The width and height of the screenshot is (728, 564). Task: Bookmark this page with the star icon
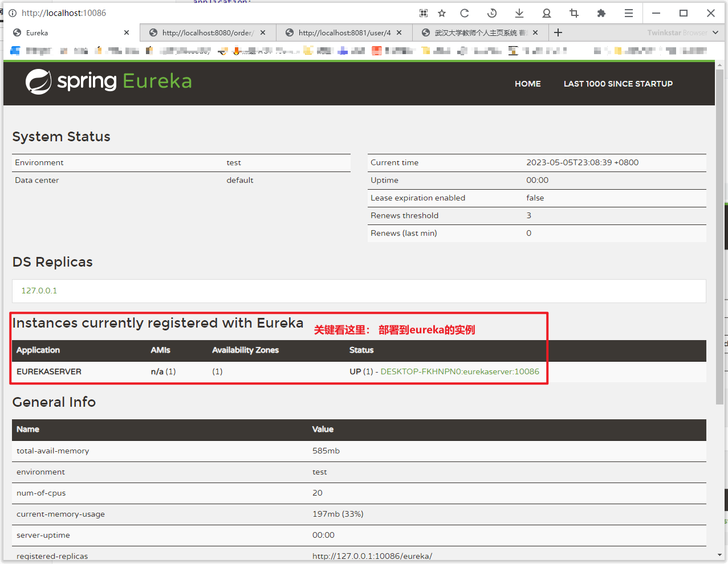(x=442, y=13)
